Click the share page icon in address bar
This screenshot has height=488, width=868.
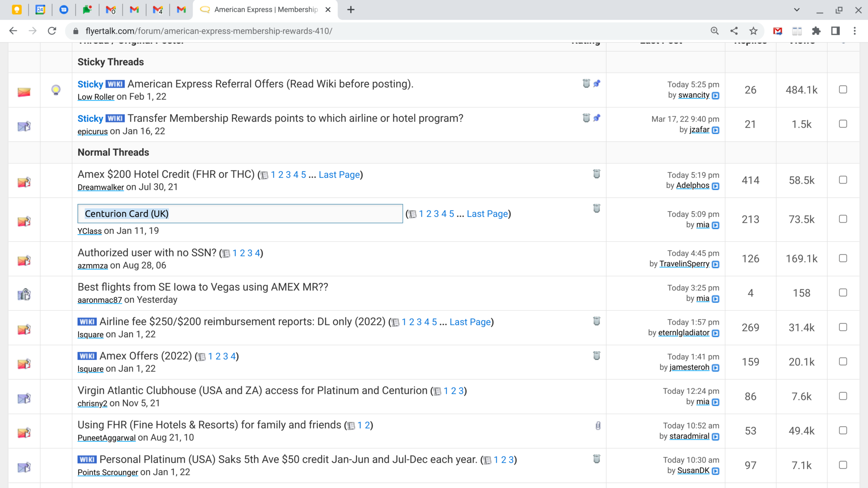pyautogui.click(x=734, y=31)
